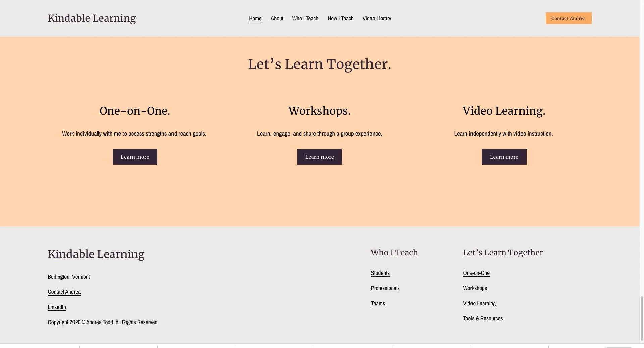The width and height of the screenshot is (644, 348).
Task: Open the LinkedIn footer link
Action: pyautogui.click(x=57, y=307)
